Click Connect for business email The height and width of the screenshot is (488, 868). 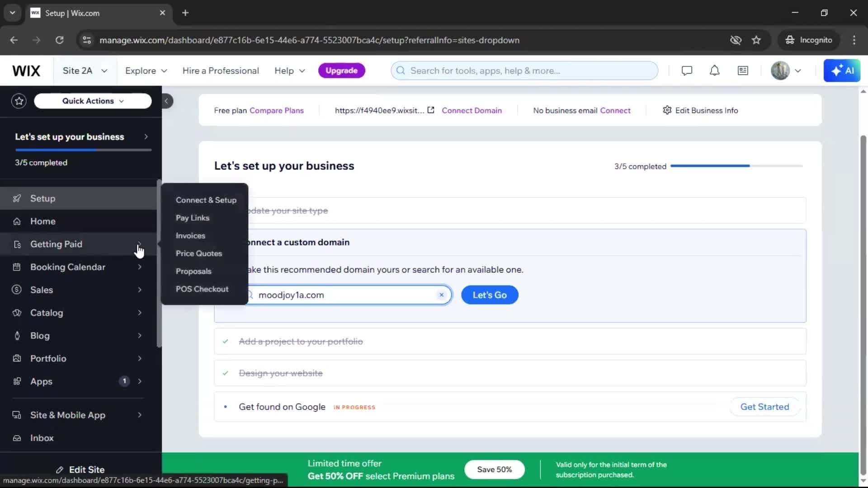[x=615, y=110]
